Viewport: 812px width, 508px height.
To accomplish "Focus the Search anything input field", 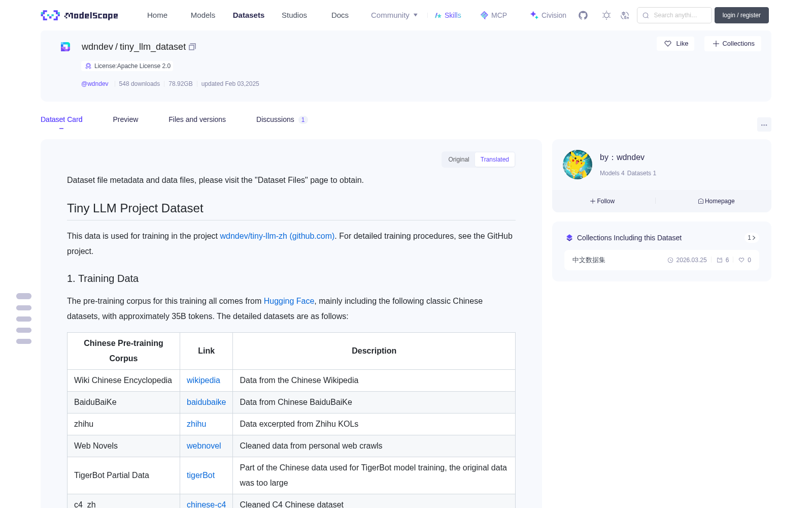I will [674, 15].
